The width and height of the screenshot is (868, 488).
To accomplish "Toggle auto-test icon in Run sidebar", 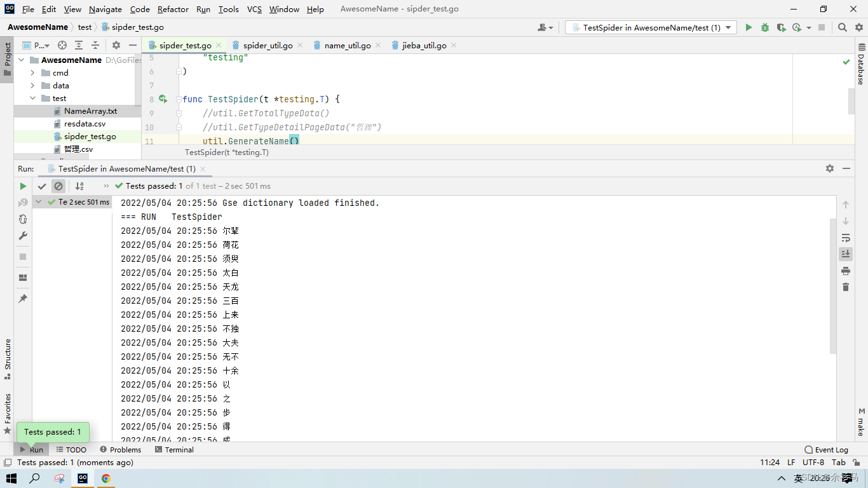I will click(x=23, y=219).
